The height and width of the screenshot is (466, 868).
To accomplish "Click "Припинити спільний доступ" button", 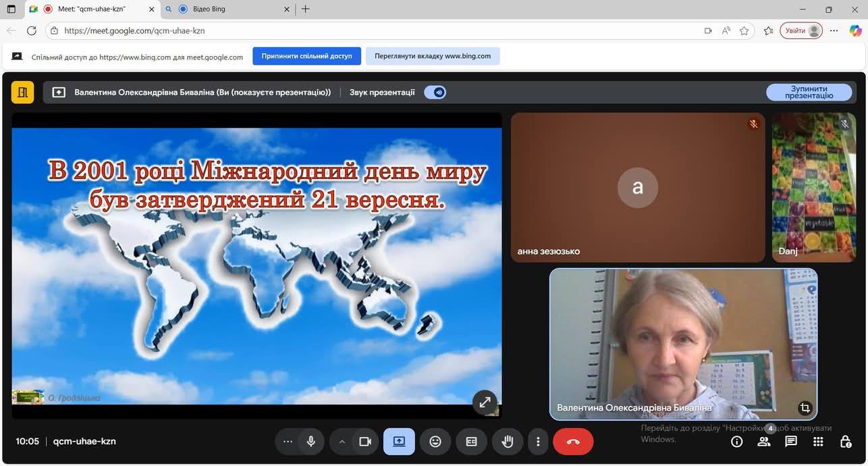I will point(306,56).
